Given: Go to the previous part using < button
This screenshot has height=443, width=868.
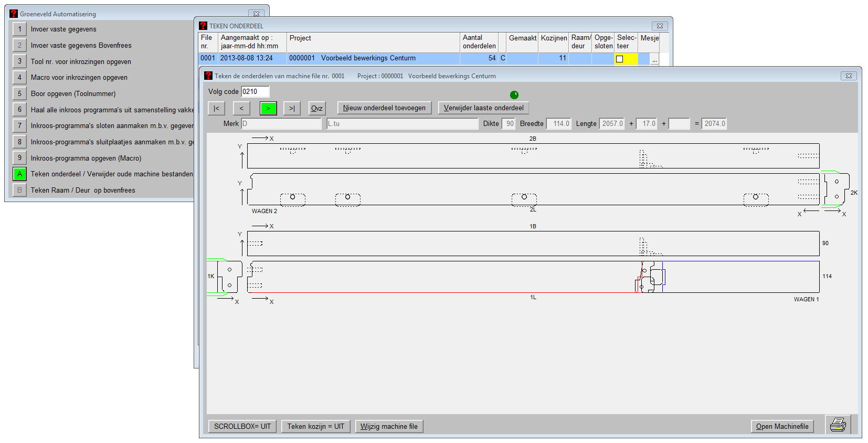Looking at the screenshot, I should pyautogui.click(x=241, y=108).
